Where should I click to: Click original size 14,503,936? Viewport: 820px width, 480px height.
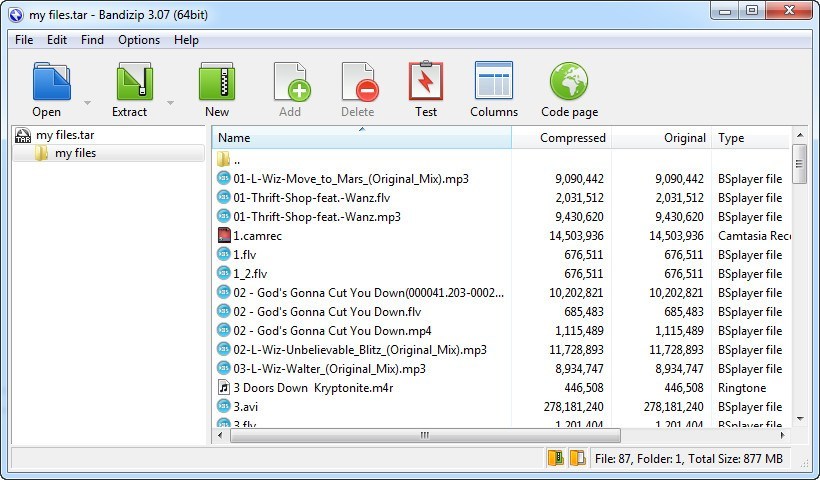[x=676, y=235]
